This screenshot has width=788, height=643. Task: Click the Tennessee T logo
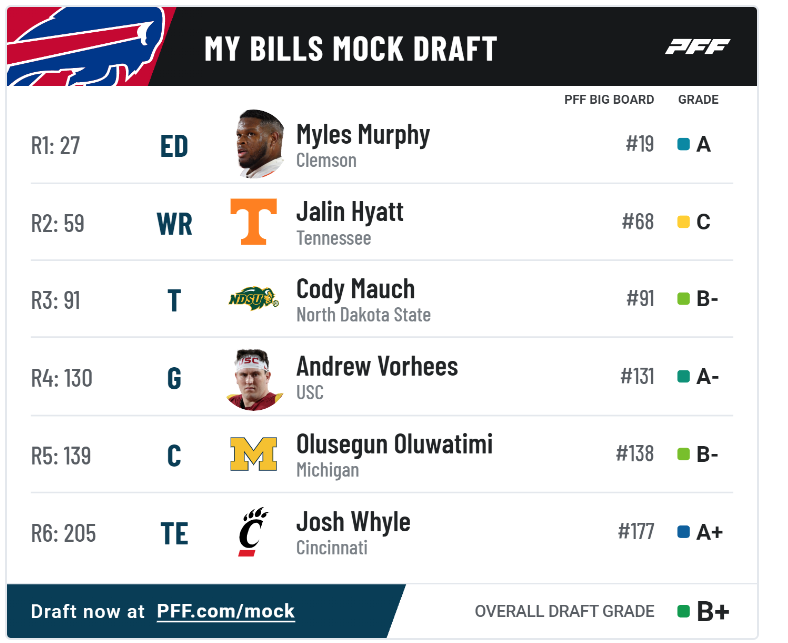pyautogui.click(x=253, y=222)
